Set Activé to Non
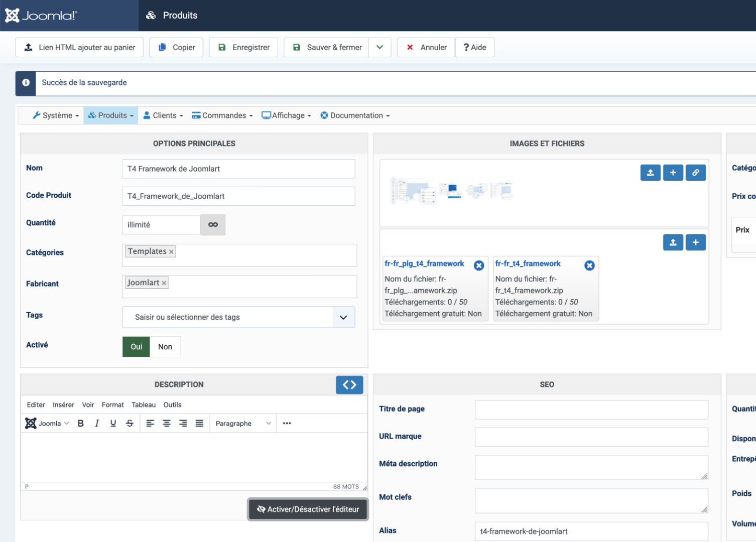This screenshot has width=756, height=542. pos(165,347)
